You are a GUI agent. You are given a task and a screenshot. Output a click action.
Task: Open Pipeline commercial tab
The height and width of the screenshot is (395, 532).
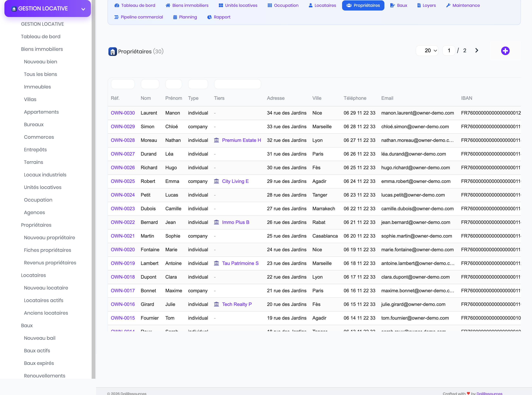click(x=139, y=17)
